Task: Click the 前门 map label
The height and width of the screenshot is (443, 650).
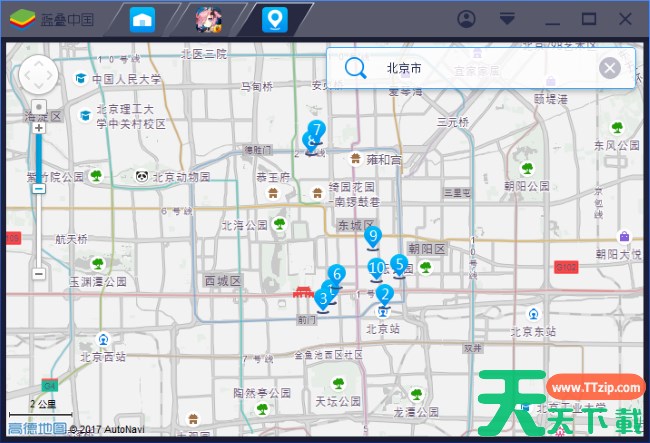Action: click(307, 320)
